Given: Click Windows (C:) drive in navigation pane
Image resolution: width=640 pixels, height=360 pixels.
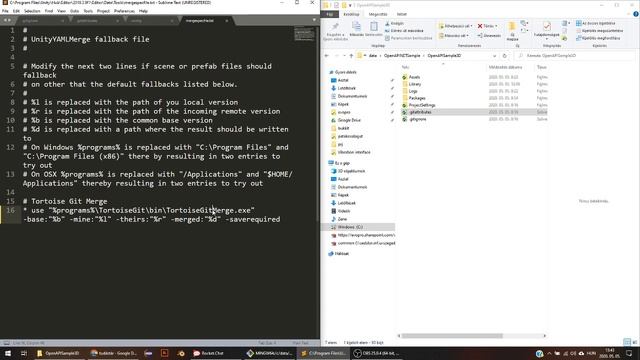Looking at the screenshot, I should pyautogui.click(x=350, y=227).
